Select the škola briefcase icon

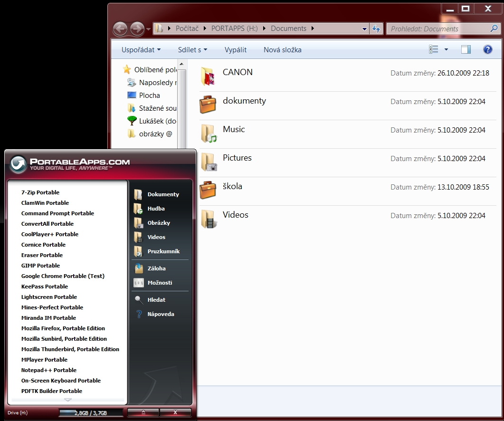208,190
